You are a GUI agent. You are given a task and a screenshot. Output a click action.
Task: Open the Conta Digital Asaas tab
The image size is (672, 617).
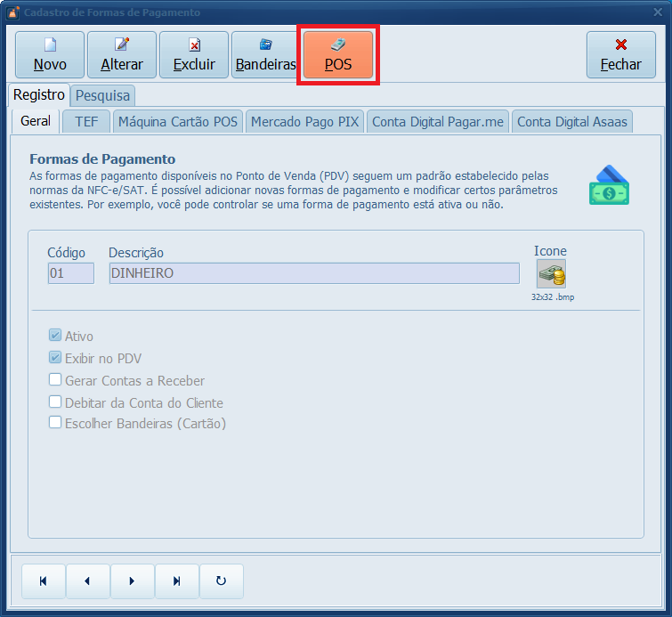tap(572, 122)
